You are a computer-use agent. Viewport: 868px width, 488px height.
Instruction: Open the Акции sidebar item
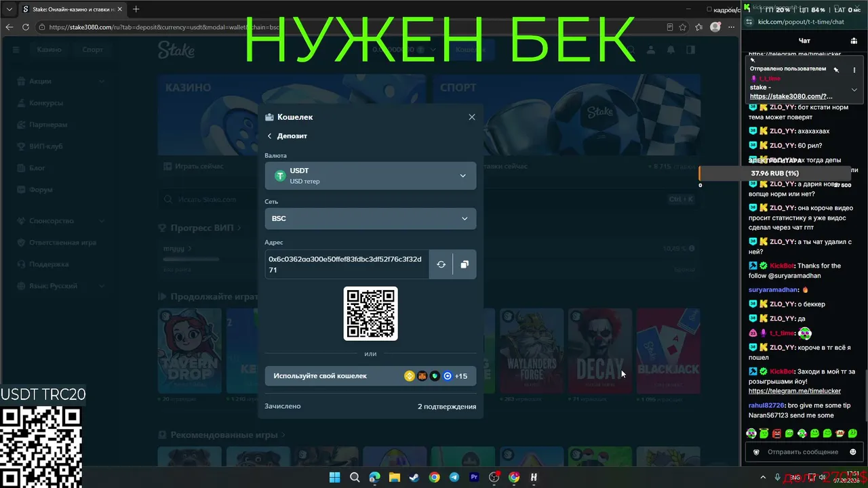pyautogui.click(x=60, y=81)
